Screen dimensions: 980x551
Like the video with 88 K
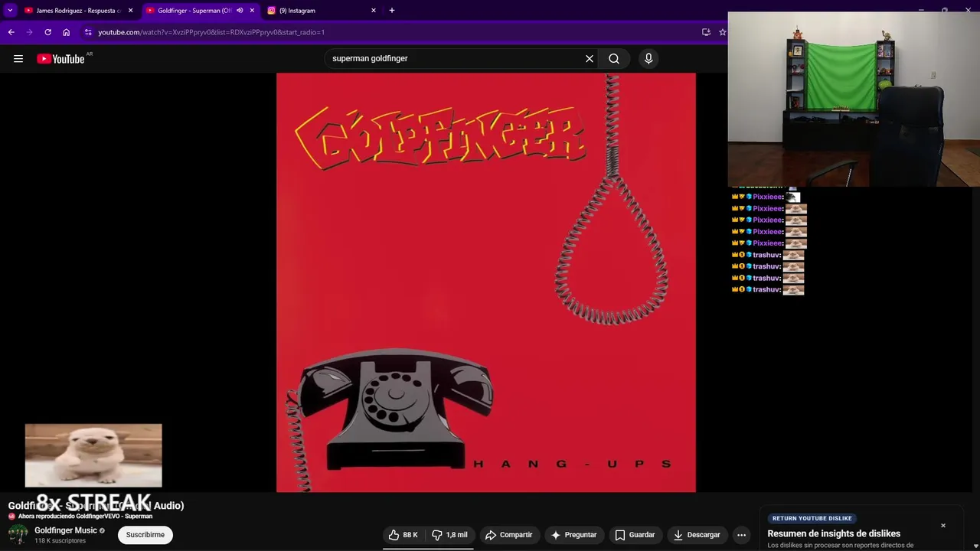pyautogui.click(x=403, y=535)
